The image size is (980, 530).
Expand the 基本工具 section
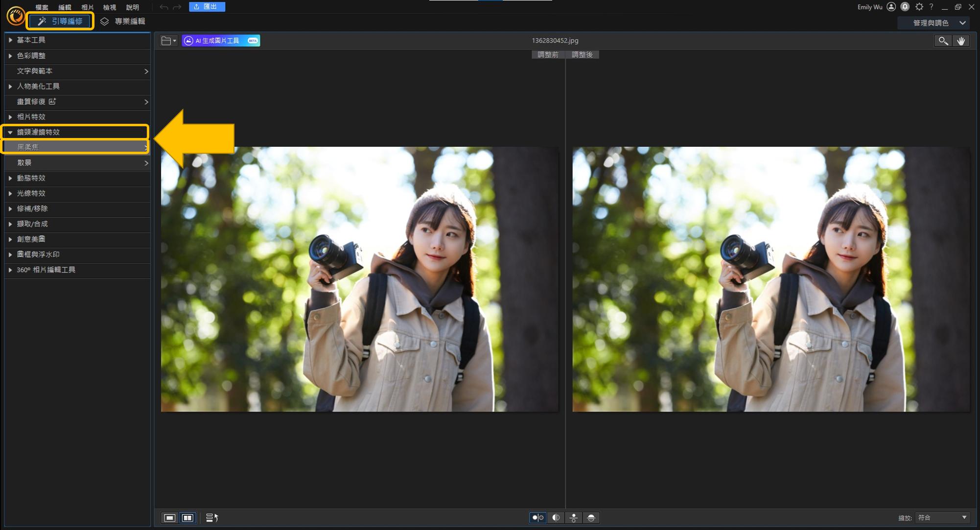point(31,40)
